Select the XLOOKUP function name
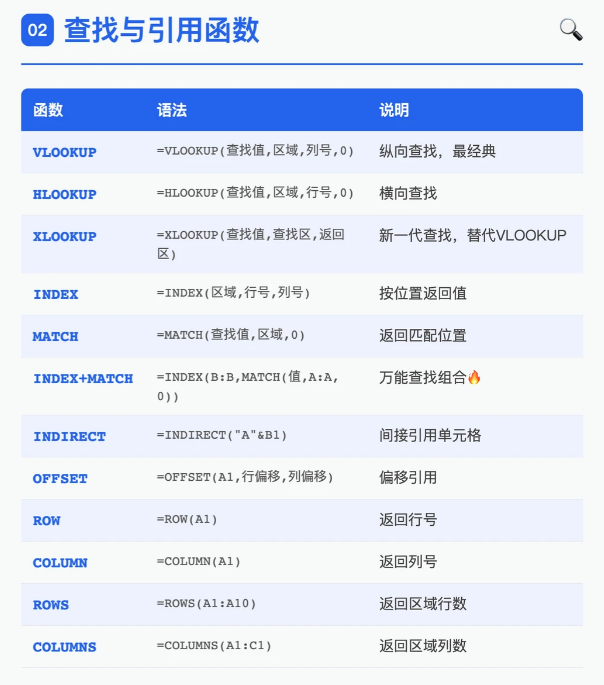Screen dimensions: 604x685 coord(65,236)
